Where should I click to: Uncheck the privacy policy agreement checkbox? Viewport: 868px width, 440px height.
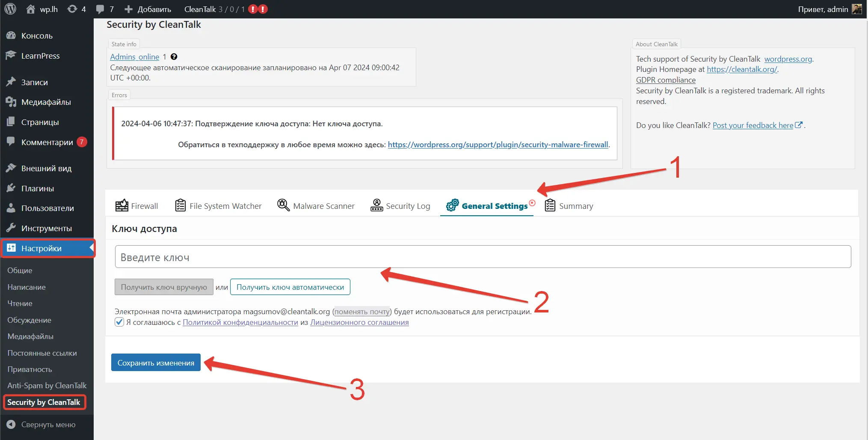[x=119, y=322]
